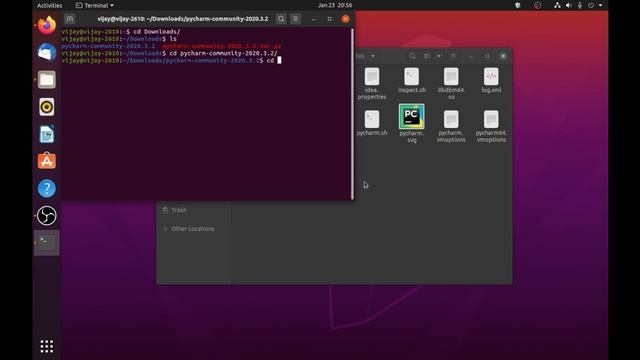The height and width of the screenshot is (360, 640).
Task: Open new tab in Terminal
Action: pos(70,19)
